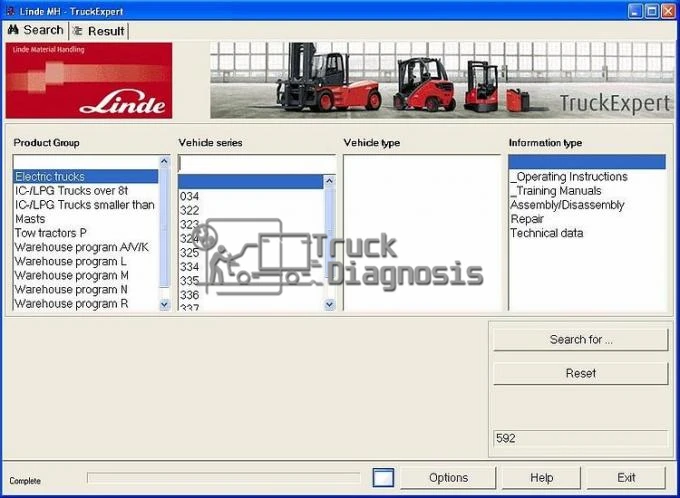The height and width of the screenshot is (498, 680).
Task: Click the TruckExpert forklift banner
Action: (442, 80)
